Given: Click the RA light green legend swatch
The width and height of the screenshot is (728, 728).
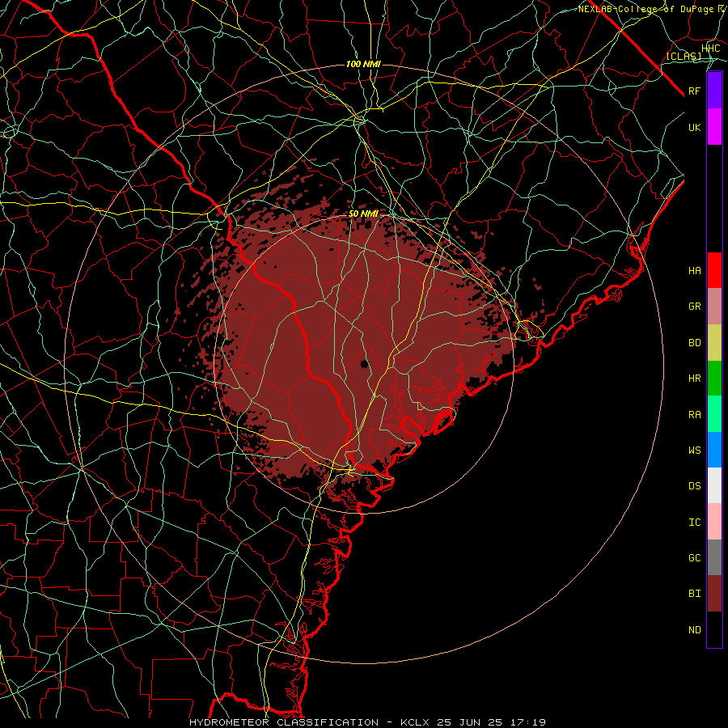Looking at the screenshot, I should (x=714, y=414).
